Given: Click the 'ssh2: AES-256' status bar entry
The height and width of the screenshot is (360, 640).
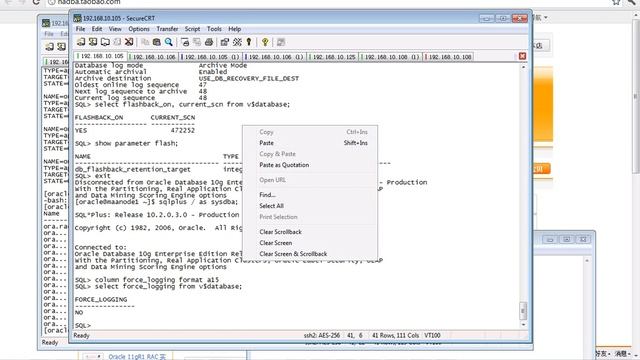Looking at the screenshot, I should 322,336.
